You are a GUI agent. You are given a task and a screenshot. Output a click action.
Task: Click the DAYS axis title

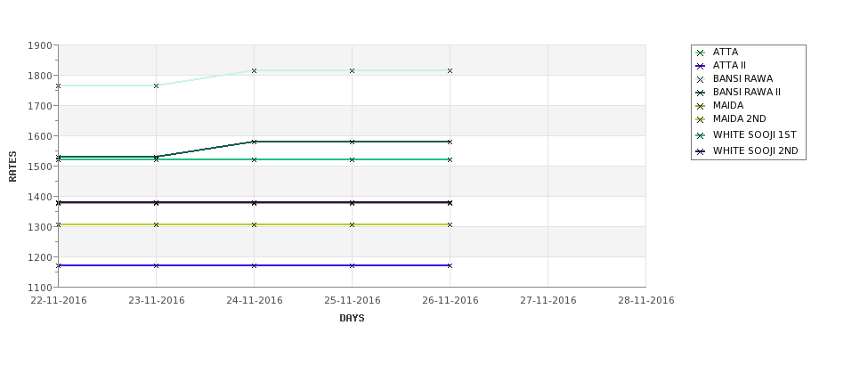tap(352, 319)
